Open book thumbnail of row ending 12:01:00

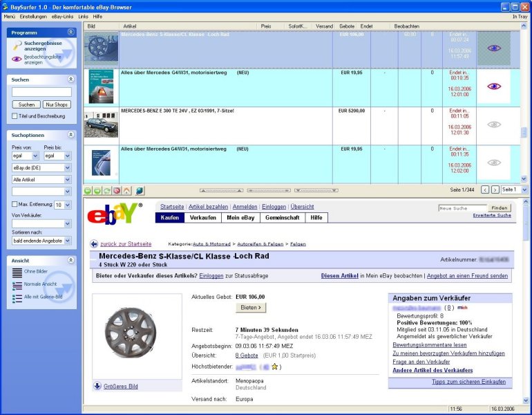pyautogui.click(x=101, y=86)
